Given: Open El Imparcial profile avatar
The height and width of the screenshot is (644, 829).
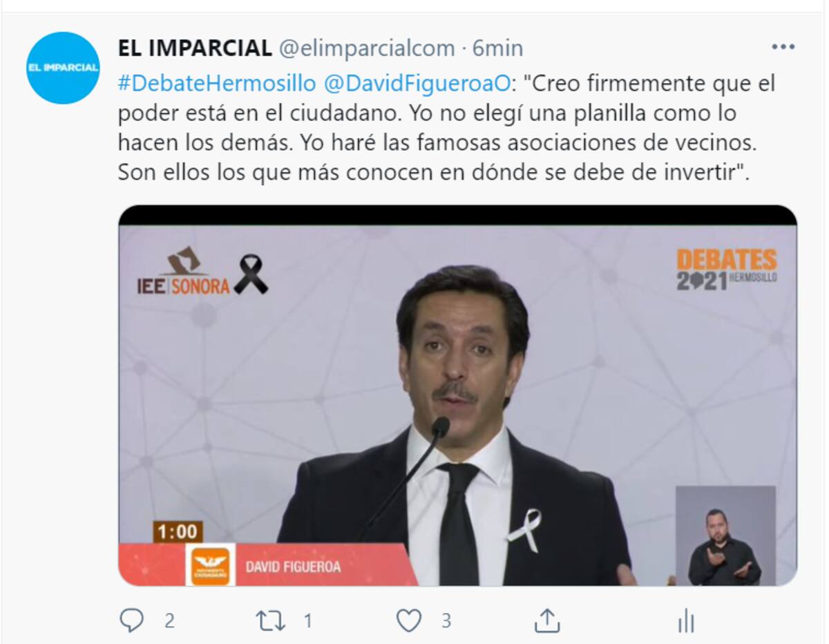Looking at the screenshot, I should coord(63,68).
